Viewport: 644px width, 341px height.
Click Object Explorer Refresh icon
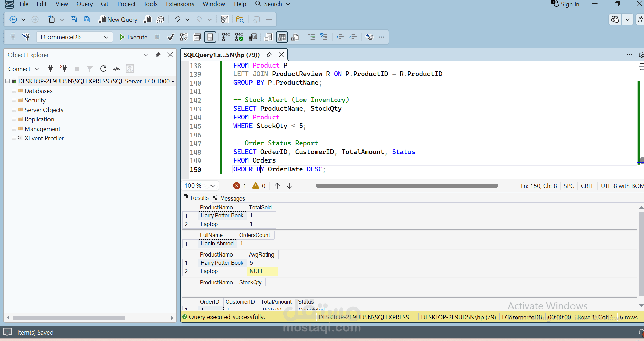(103, 69)
